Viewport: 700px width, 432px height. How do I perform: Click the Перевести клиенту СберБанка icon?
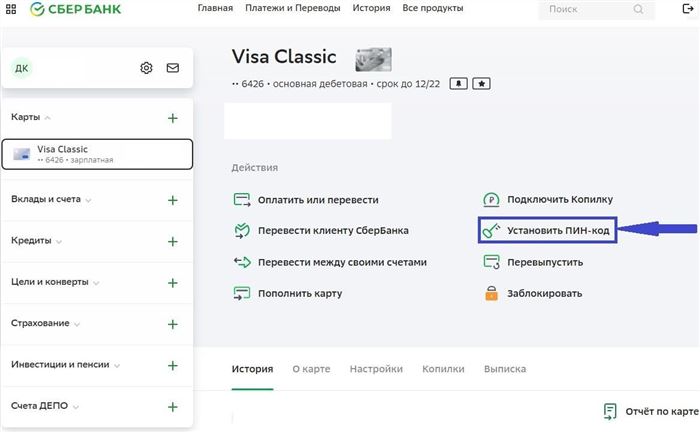point(242,230)
